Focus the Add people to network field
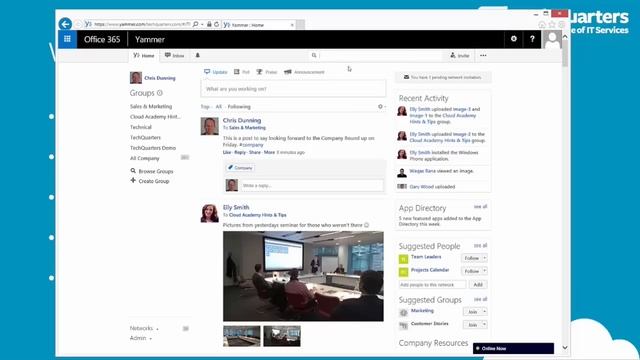The image size is (640, 360). (x=432, y=284)
